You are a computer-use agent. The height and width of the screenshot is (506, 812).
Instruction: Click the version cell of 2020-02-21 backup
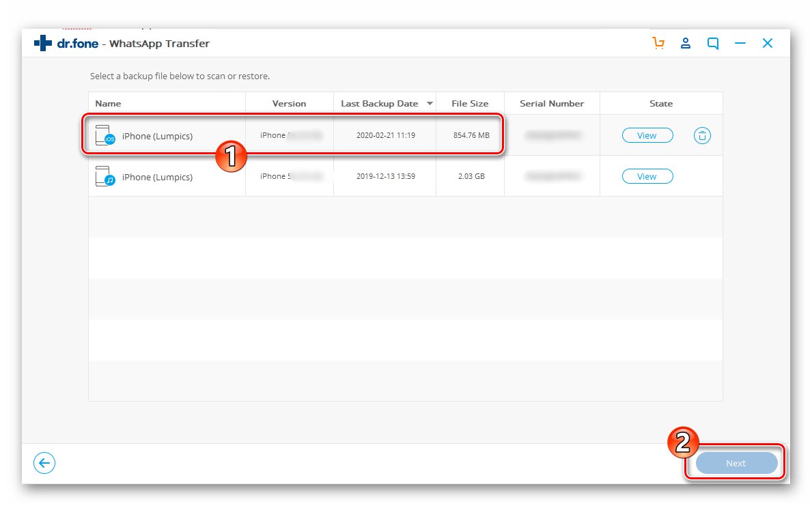[x=291, y=135]
